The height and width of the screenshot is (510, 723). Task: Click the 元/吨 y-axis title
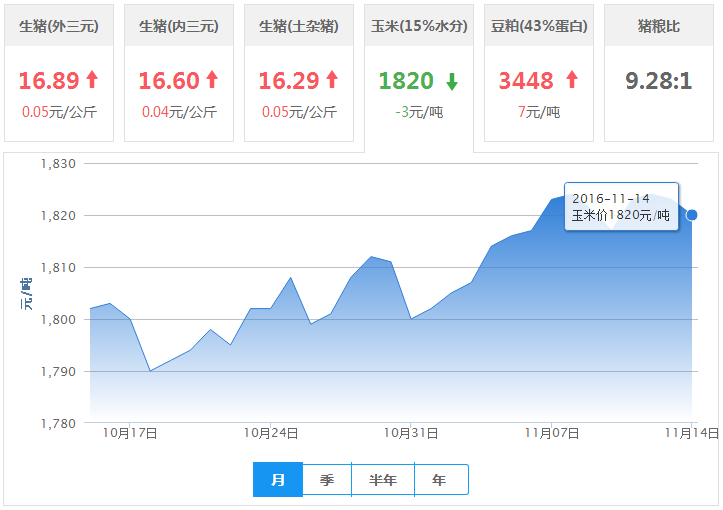pos(26,294)
